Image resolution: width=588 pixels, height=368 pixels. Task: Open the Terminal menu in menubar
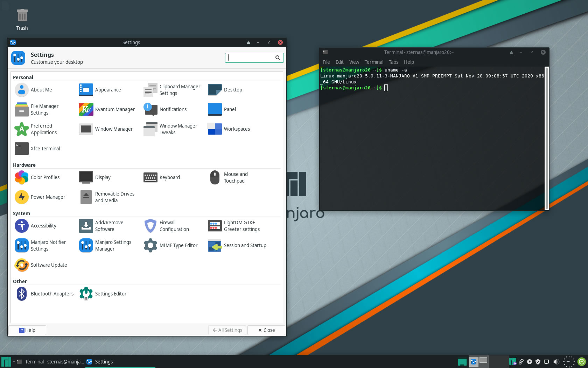click(x=374, y=62)
